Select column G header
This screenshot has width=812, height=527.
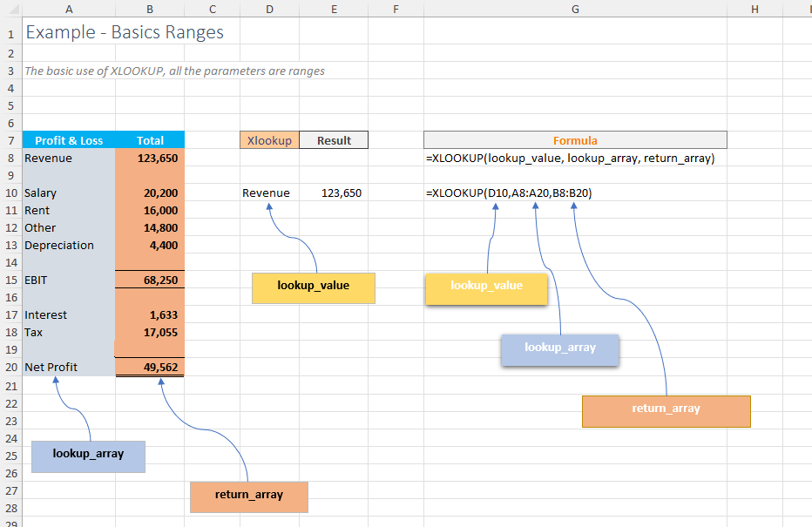click(575, 9)
